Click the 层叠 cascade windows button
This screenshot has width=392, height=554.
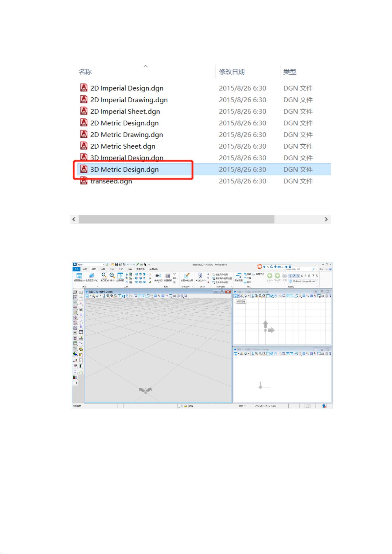click(247, 274)
